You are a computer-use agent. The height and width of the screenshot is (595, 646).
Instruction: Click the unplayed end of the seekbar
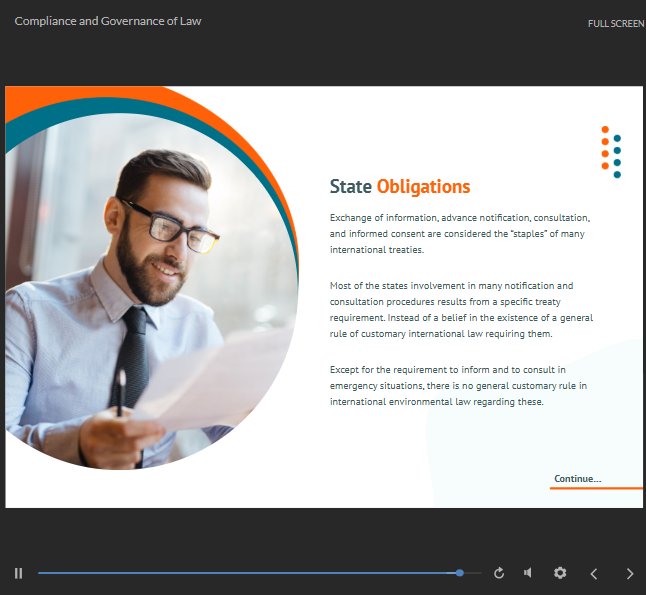pyautogui.click(x=473, y=573)
